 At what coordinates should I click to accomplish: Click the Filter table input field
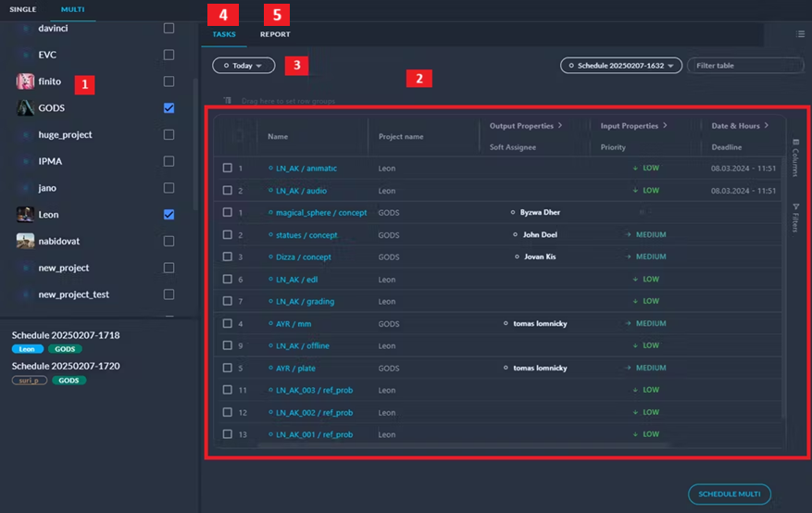click(x=744, y=66)
